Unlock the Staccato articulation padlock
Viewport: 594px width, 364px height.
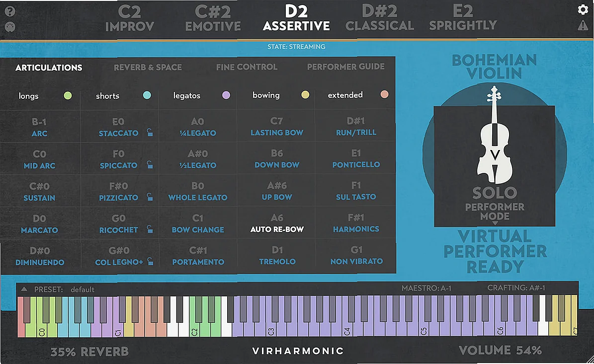coord(150,133)
